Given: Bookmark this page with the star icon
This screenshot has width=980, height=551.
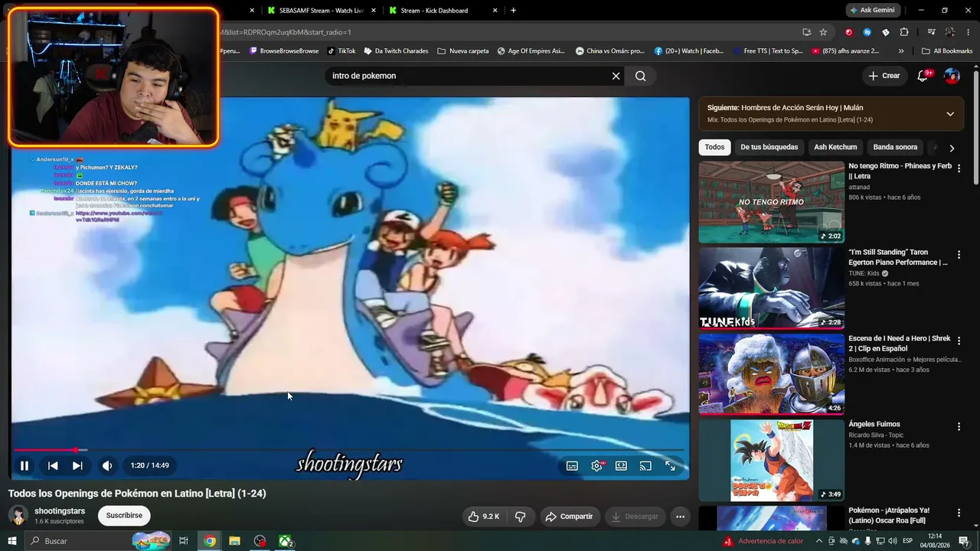Looking at the screenshot, I should pos(823,32).
